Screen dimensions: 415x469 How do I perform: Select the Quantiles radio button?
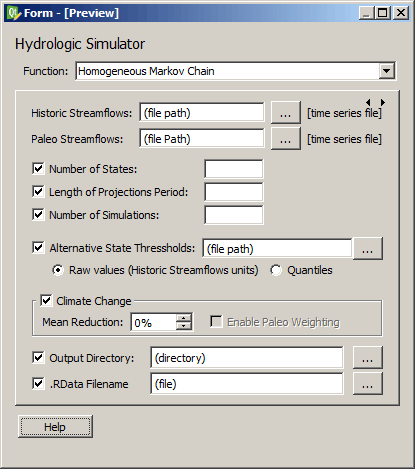[x=276, y=270]
